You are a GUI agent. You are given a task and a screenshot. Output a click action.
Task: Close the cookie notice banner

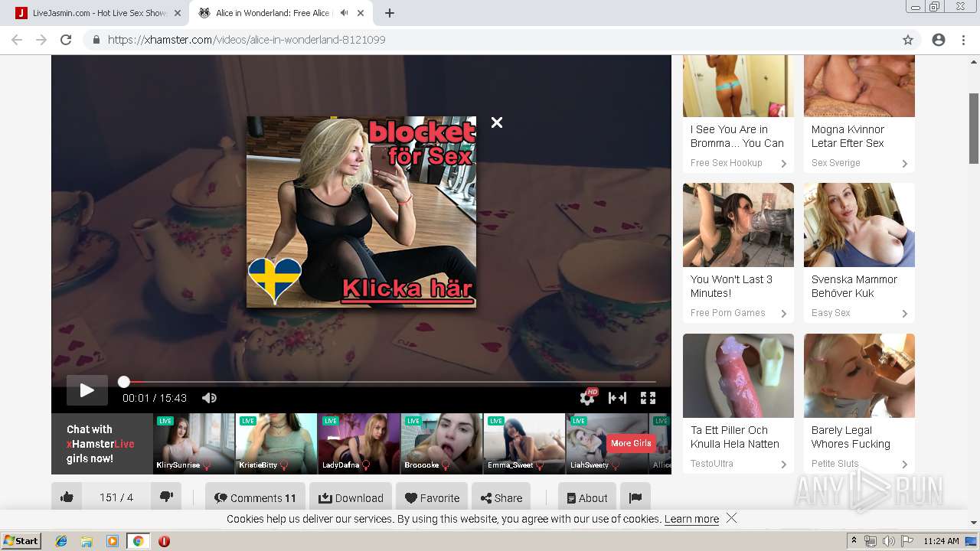(731, 518)
